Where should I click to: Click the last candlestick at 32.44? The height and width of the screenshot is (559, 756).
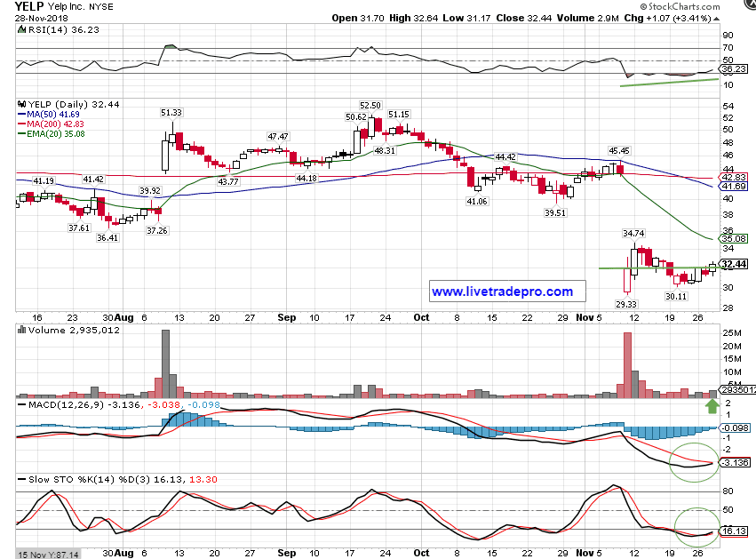point(712,267)
